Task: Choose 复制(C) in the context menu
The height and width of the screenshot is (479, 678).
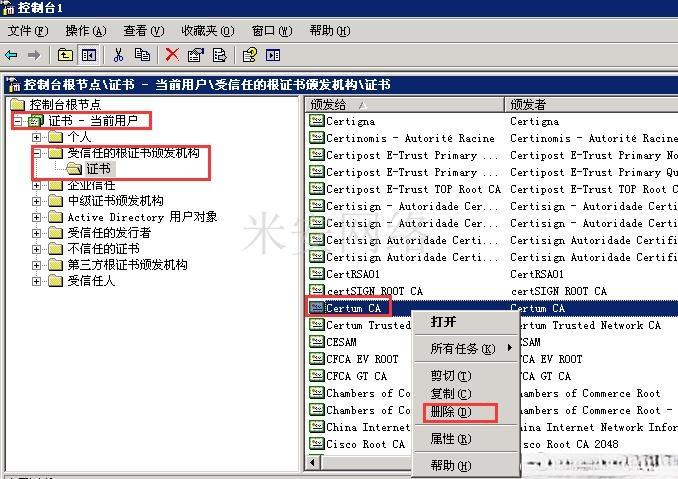Action: coord(465,393)
